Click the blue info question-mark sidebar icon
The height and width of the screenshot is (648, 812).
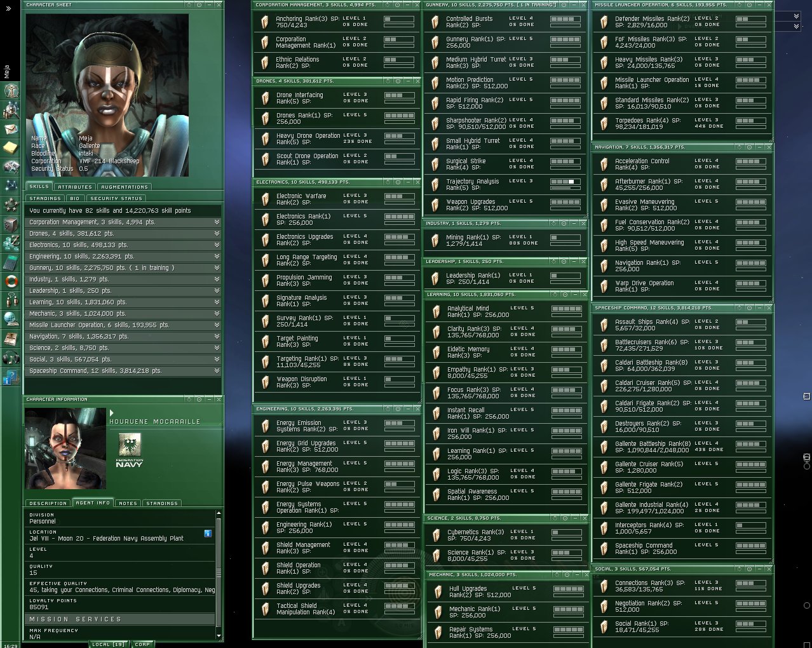tap(11, 378)
